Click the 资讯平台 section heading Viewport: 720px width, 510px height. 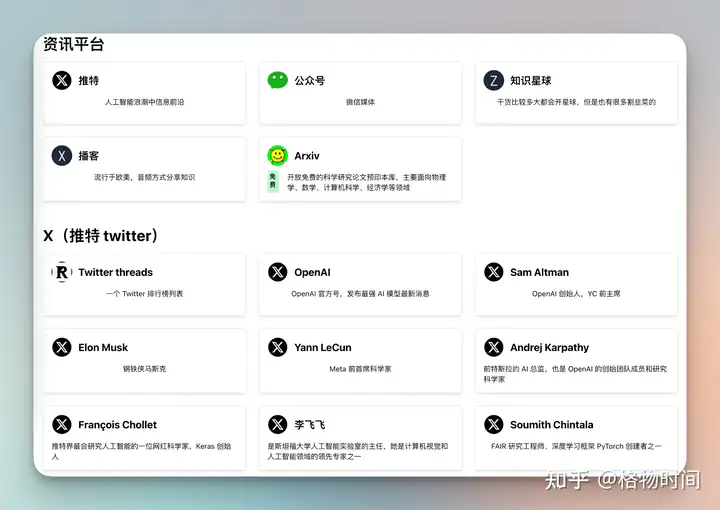(x=73, y=44)
